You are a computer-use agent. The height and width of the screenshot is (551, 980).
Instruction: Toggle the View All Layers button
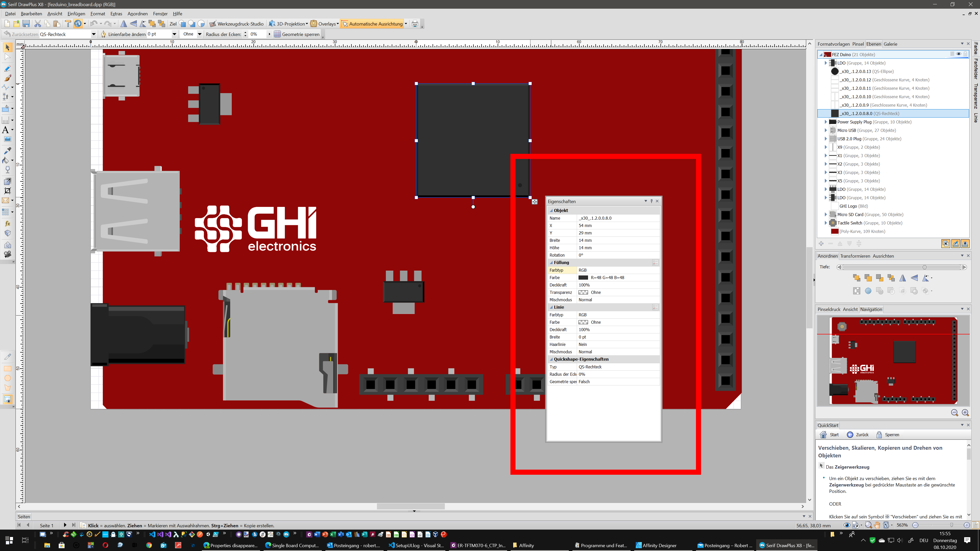[965, 244]
